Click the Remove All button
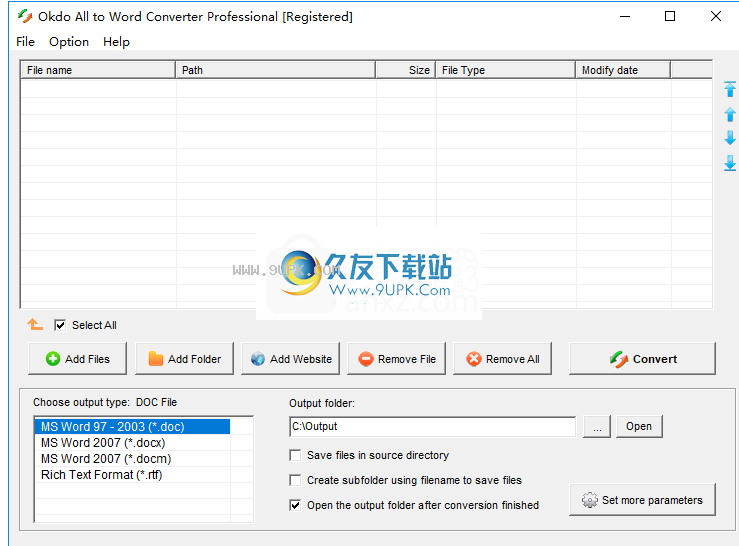739x546 pixels. pyautogui.click(x=502, y=359)
